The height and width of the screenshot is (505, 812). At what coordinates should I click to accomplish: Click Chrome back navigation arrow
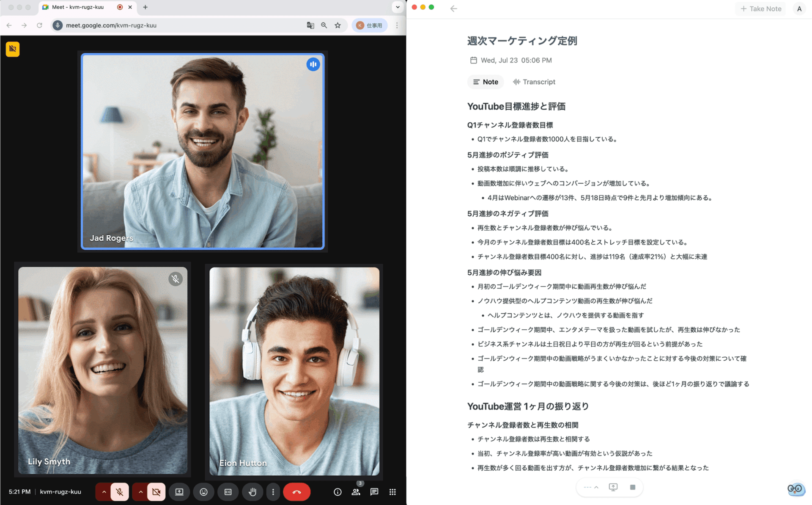9,25
